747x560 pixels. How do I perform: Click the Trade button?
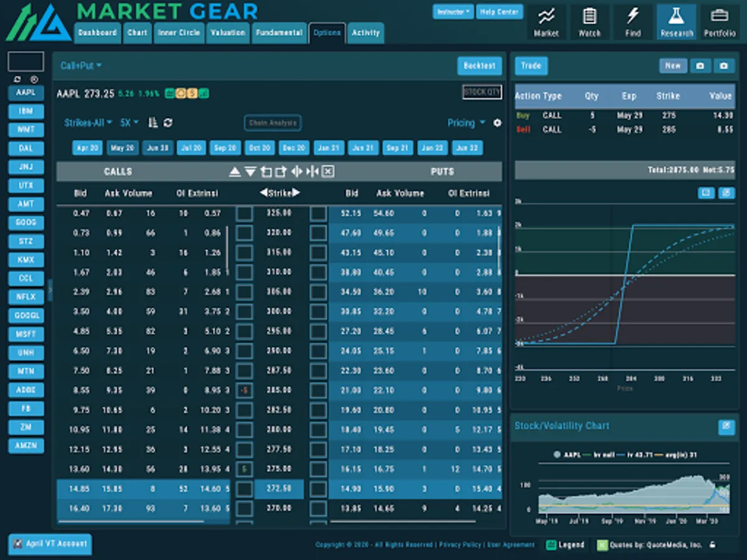point(531,65)
